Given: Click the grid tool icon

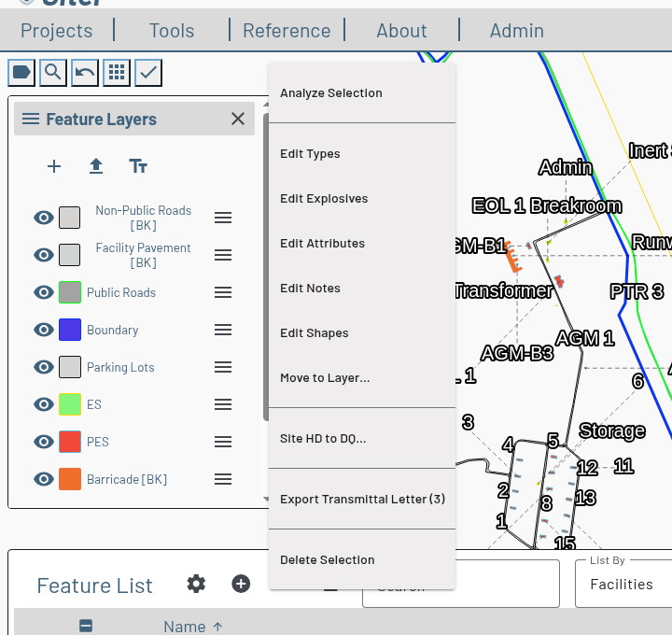Looking at the screenshot, I should pyautogui.click(x=117, y=73).
